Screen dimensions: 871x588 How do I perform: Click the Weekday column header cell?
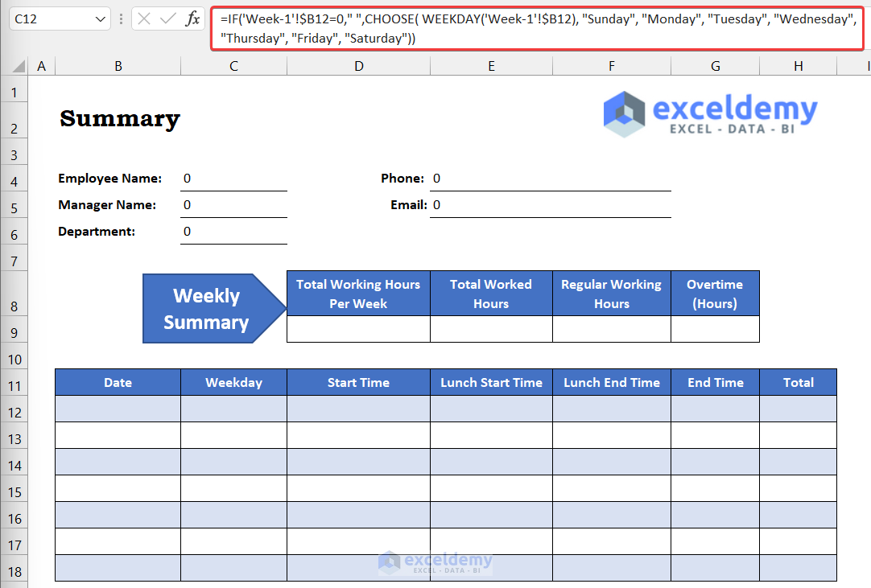234,382
